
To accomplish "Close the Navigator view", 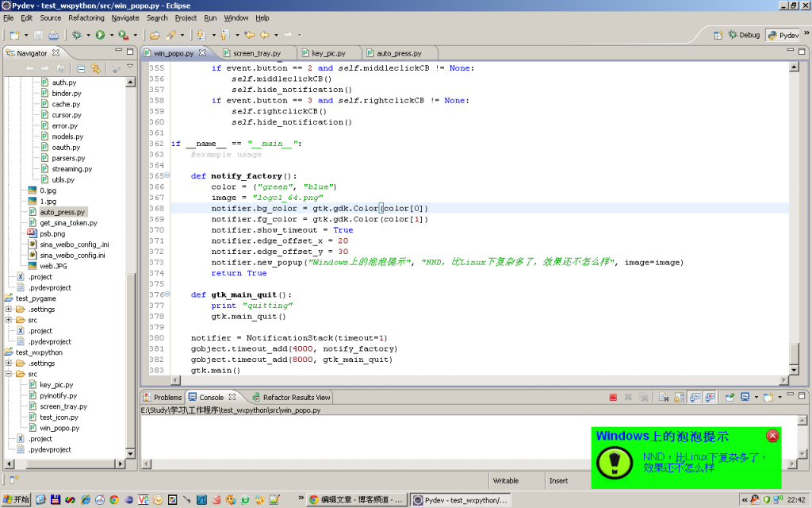I will tap(56, 53).
